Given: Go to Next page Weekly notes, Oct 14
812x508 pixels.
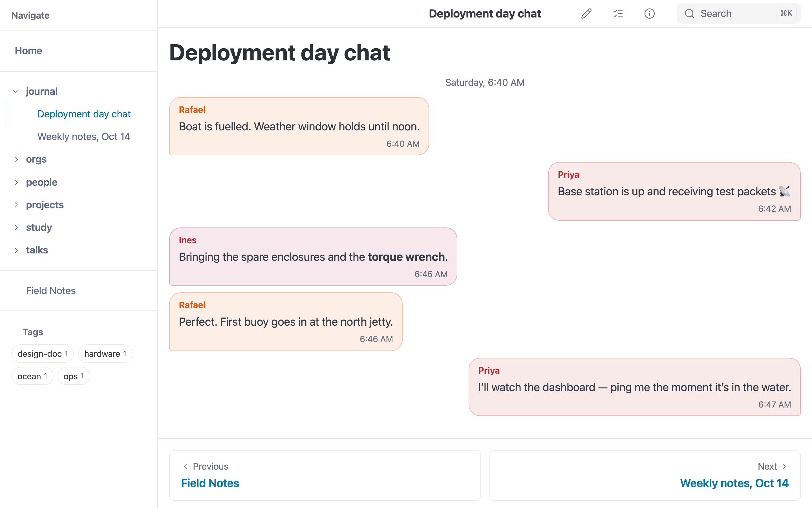Looking at the screenshot, I should pyautogui.click(x=645, y=476).
